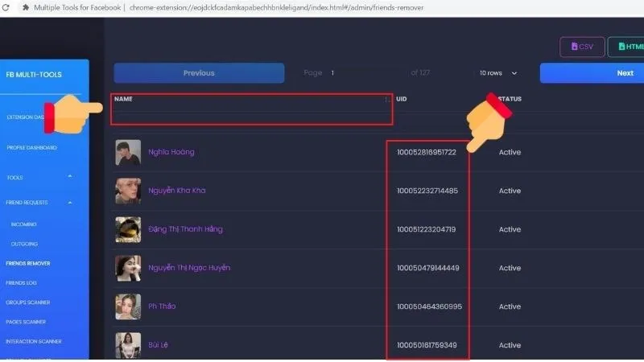Export the friends list as CSV
Screen dimensions: 644x362
pyautogui.click(x=582, y=47)
